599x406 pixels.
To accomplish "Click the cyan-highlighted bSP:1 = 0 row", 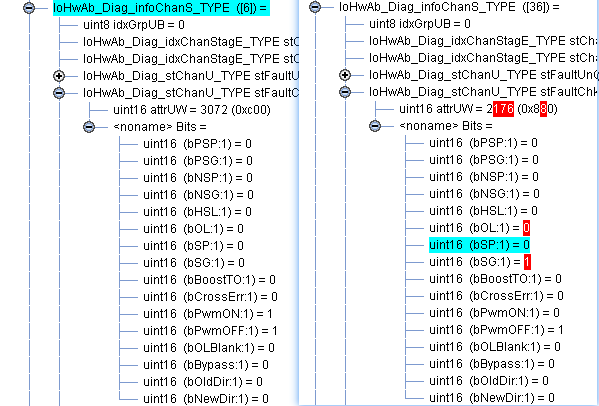I will 479,245.
